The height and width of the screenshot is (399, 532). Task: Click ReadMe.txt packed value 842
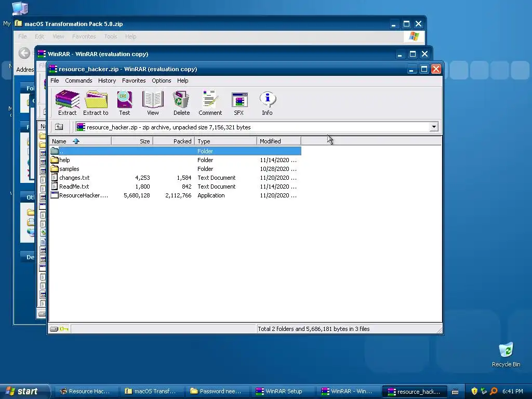187,187
